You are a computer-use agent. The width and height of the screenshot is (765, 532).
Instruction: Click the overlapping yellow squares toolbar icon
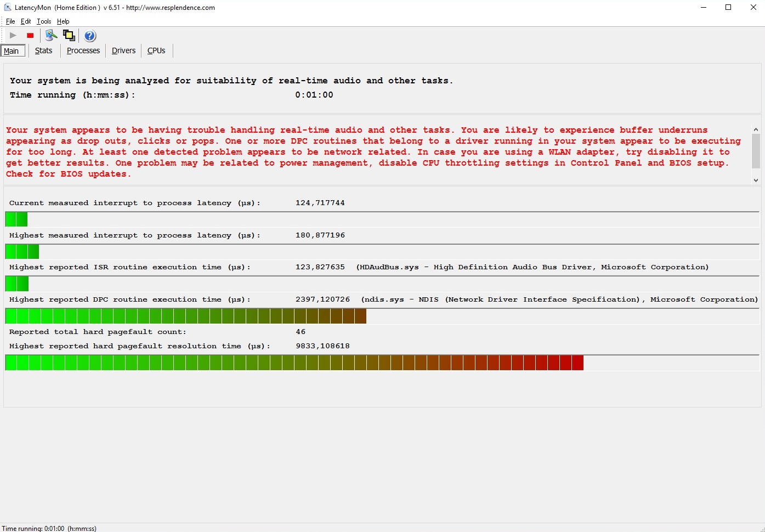69,36
